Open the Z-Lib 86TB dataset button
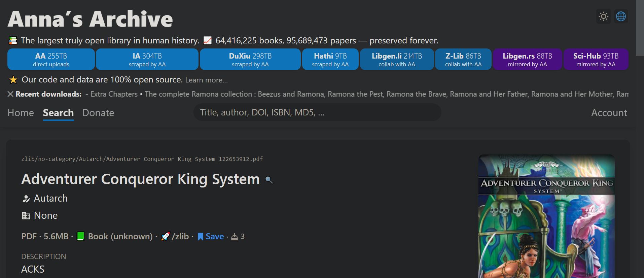 point(463,59)
